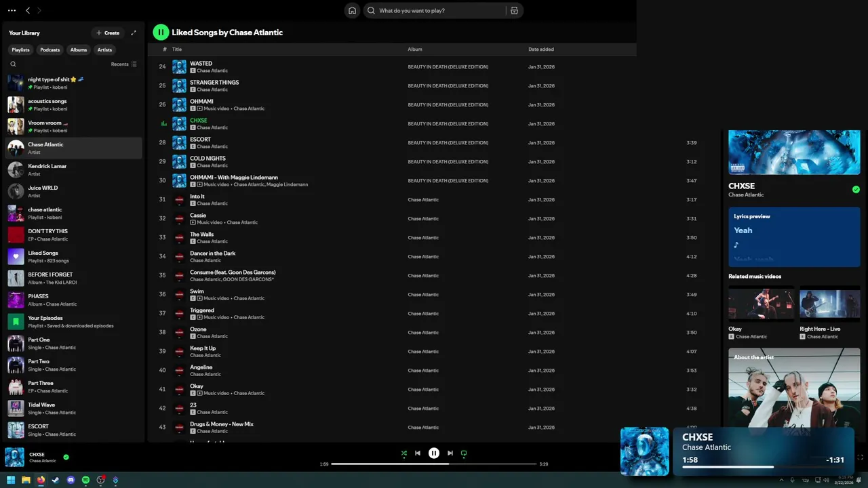868x488 pixels.
Task: Open Kendrick Lamar artist in library
Action: [75, 169]
